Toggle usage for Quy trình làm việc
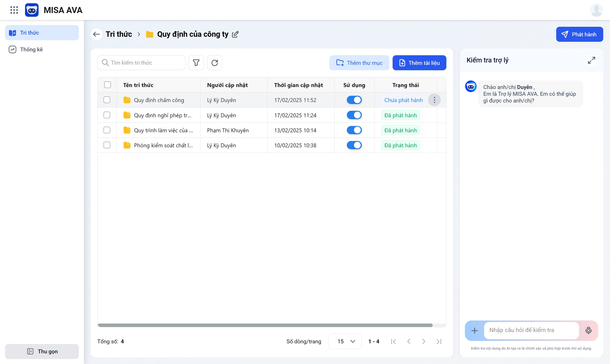 pos(354,130)
